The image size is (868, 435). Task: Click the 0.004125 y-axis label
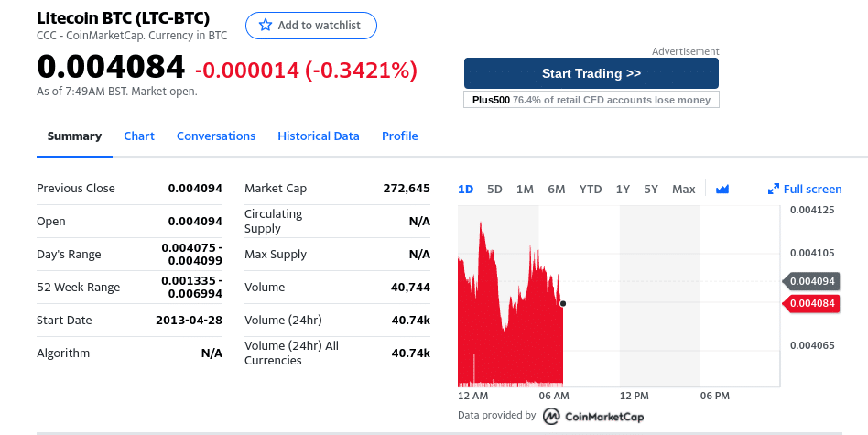point(812,210)
